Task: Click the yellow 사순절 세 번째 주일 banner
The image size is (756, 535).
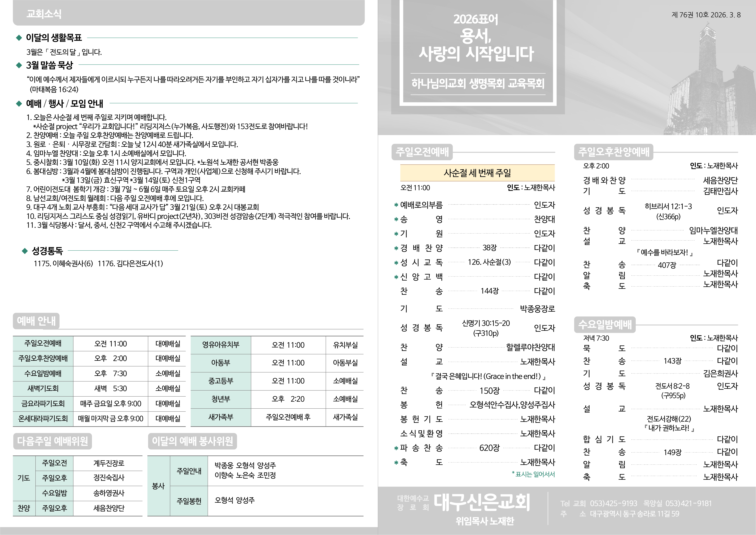Action: click(477, 173)
